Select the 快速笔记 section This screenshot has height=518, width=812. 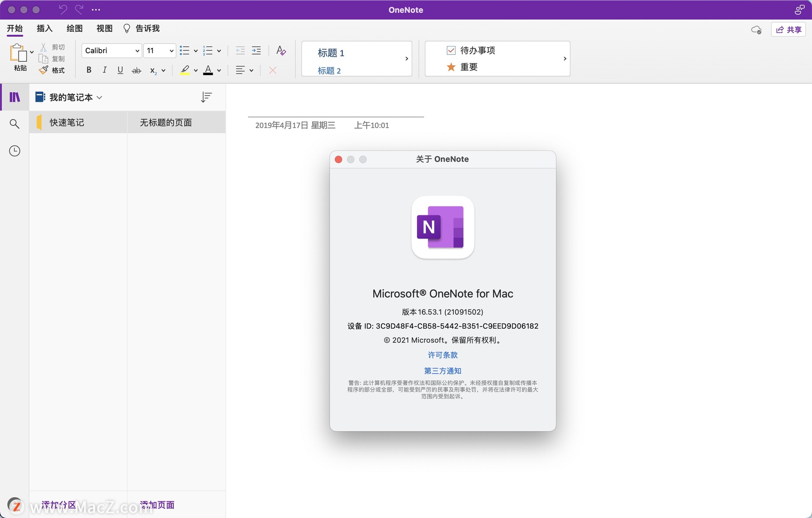78,122
